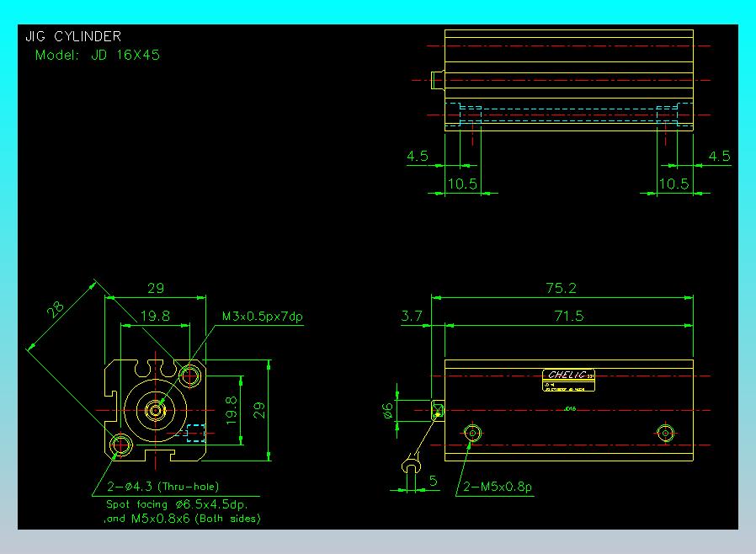Click the CHELIC nameplate on cylinder body
This screenshot has width=756, height=554.
568,381
